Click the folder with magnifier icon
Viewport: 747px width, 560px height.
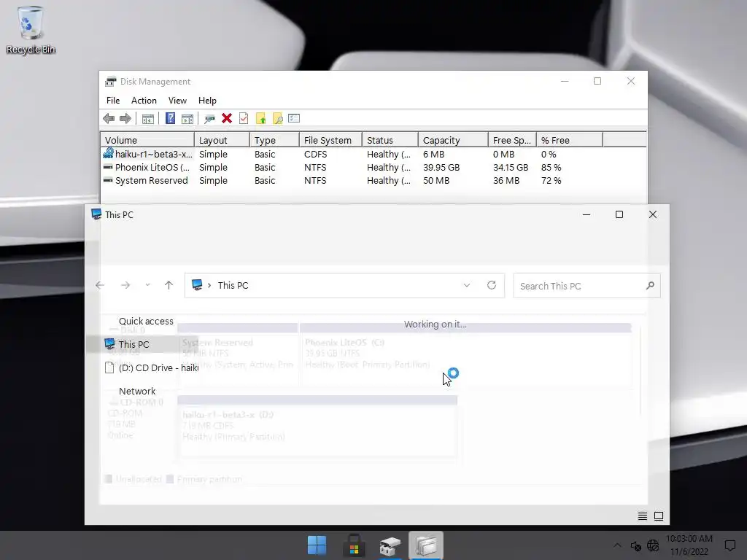(277, 119)
